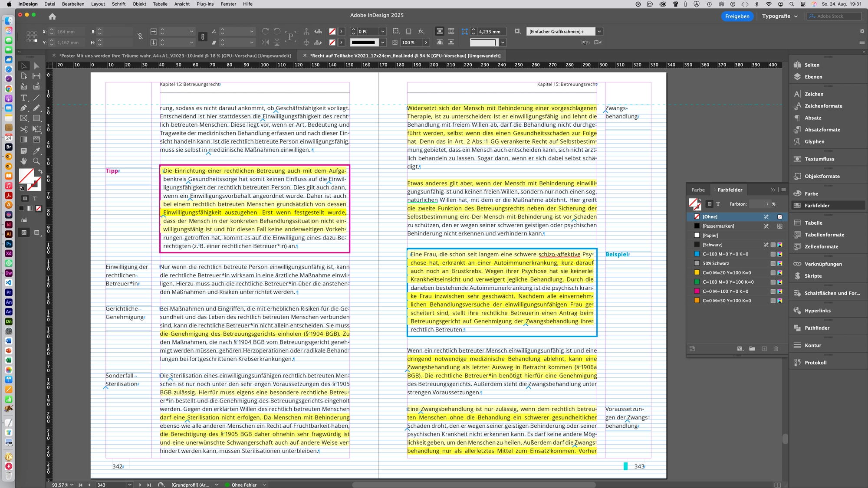Switch to the Farbe tab in the panel
Viewport: 868px width, 488px height.
coord(698,190)
